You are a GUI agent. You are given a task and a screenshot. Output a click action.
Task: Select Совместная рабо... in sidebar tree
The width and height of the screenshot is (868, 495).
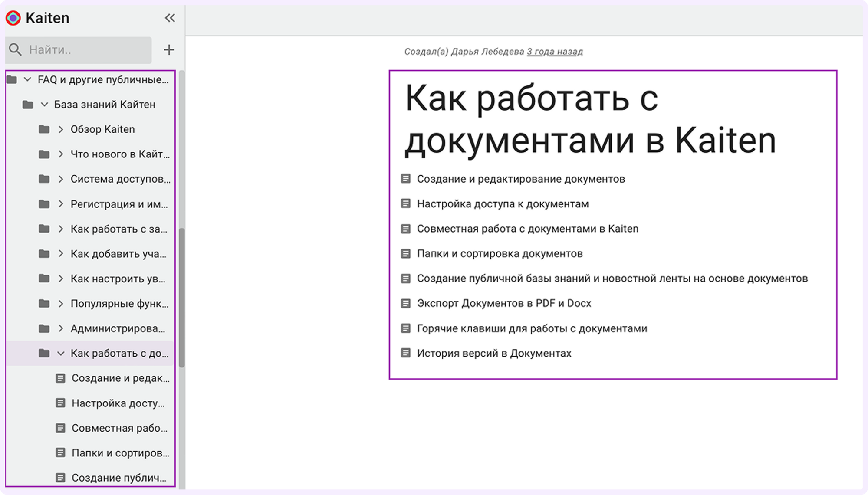click(119, 428)
